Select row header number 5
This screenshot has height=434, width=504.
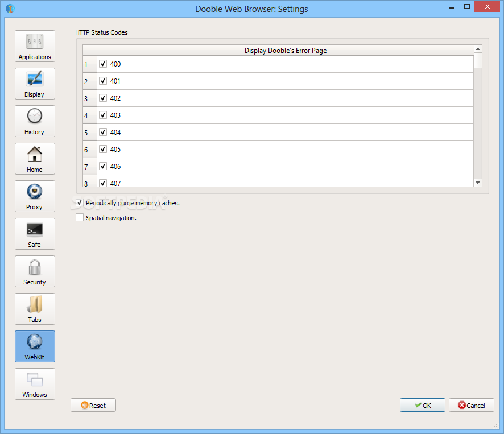click(90, 133)
